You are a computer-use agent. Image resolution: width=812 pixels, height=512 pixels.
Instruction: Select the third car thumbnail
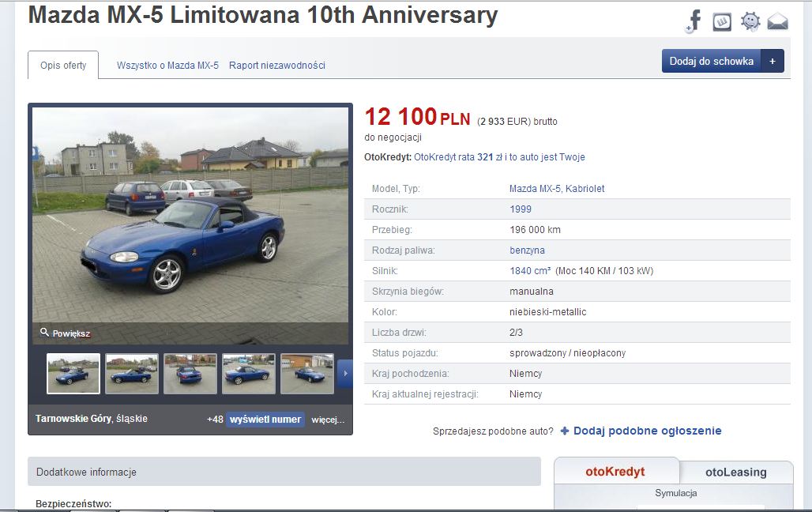pos(190,374)
